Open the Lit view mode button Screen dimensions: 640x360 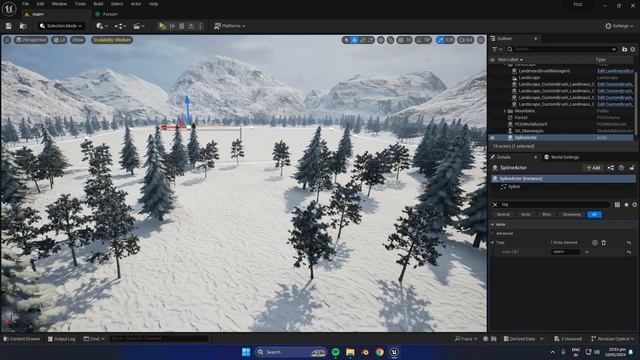tap(59, 40)
